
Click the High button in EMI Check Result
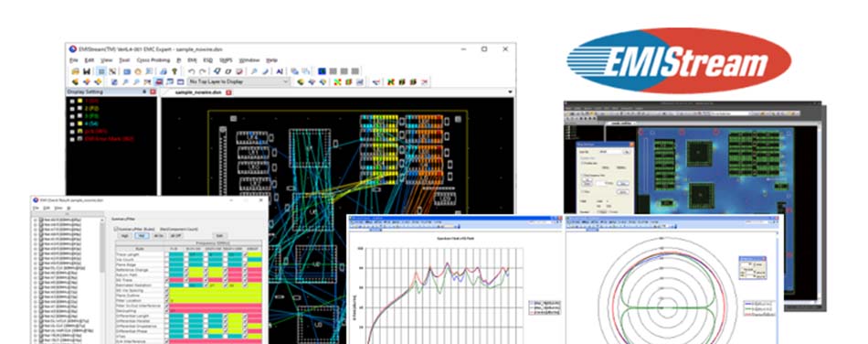coord(124,235)
